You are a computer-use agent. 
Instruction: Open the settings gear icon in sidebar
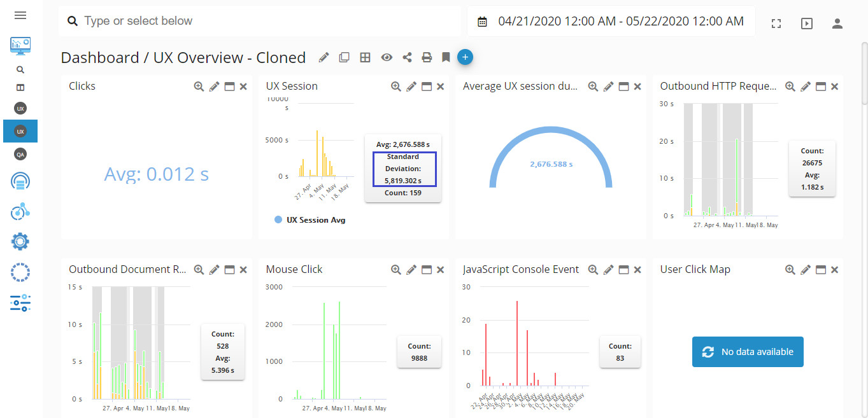[20, 242]
